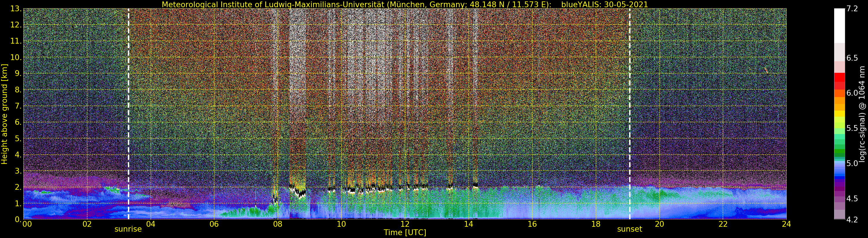Click the 'sunrise' text label

tap(128, 229)
